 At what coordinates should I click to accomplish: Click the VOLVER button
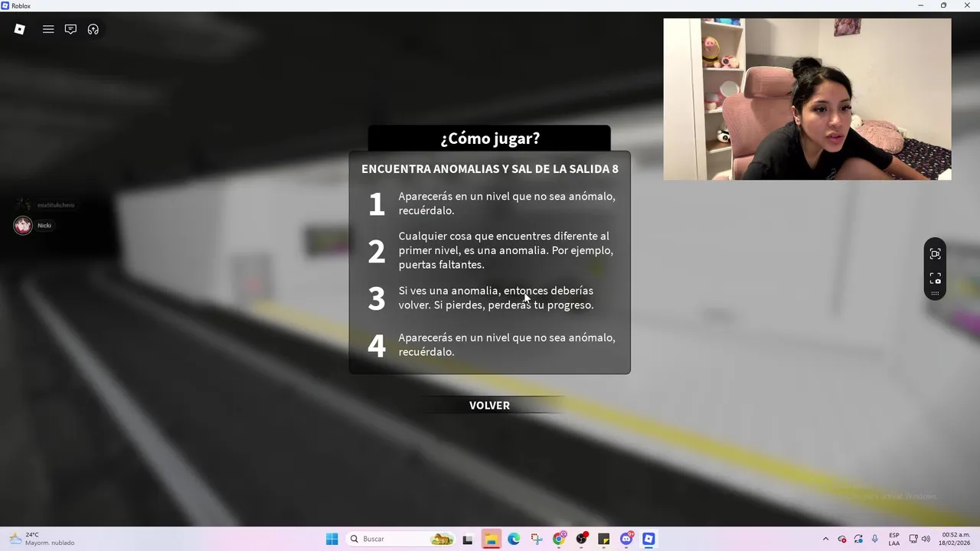[x=489, y=406]
